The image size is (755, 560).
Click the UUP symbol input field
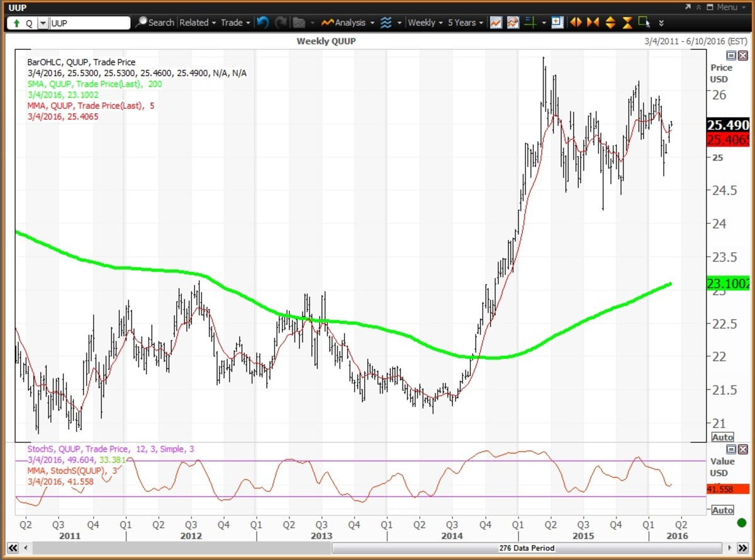pyautogui.click(x=89, y=23)
